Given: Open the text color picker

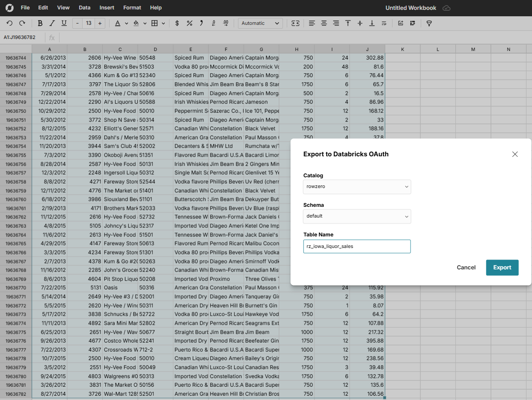Looking at the screenshot, I should [118, 23].
